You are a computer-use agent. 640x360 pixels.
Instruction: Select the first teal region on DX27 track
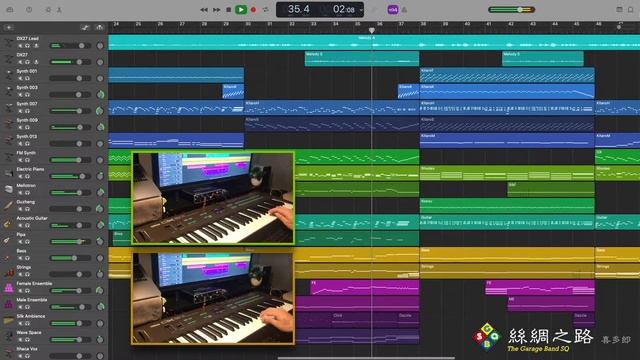(362, 59)
